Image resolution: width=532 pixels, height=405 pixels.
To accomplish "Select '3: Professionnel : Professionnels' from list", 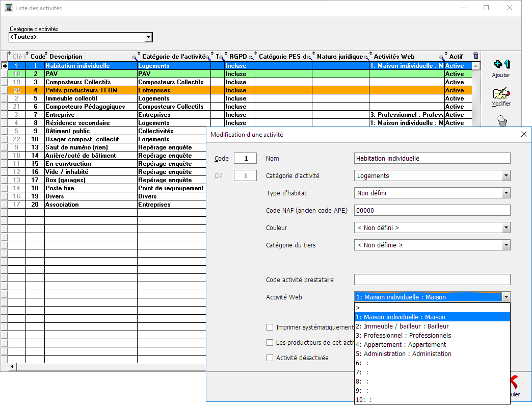I will pos(404,336).
